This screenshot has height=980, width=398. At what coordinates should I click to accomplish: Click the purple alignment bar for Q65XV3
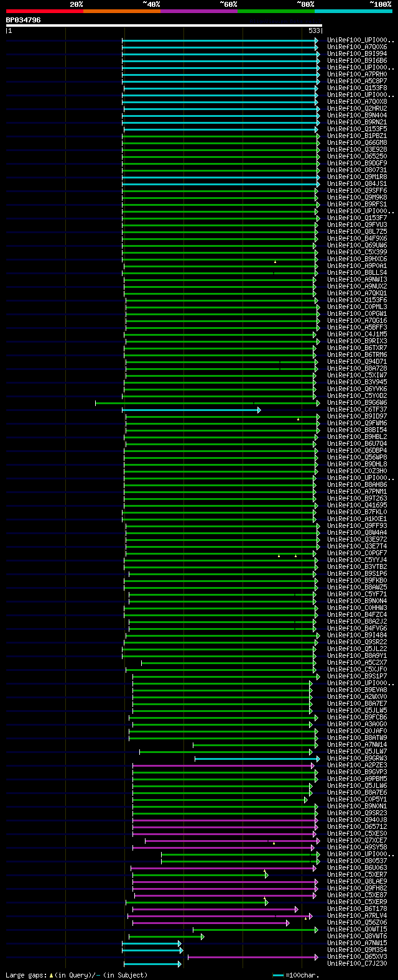point(253,957)
